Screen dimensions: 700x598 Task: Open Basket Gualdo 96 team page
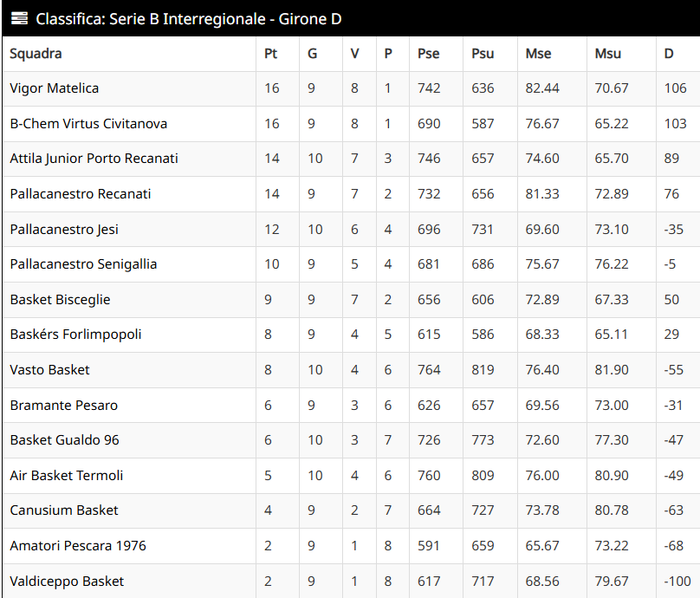(65, 440)
